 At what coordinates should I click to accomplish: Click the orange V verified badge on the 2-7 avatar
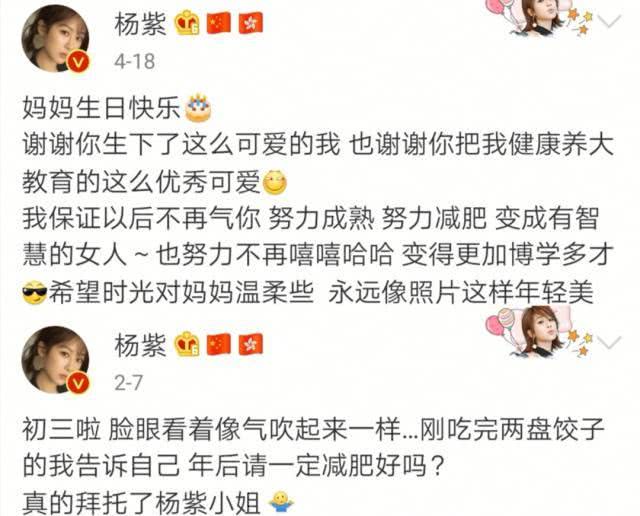pos(78,384)
